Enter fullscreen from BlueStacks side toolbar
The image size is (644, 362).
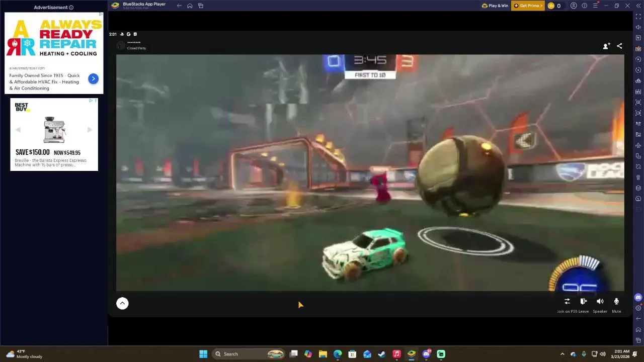[x=638, y=17]
